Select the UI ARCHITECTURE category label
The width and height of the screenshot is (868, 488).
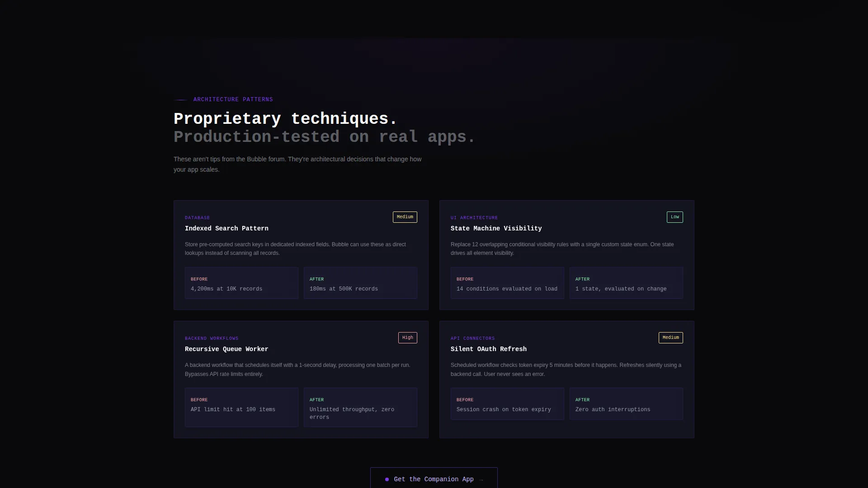pyautogui.click(x=474, y=218)
